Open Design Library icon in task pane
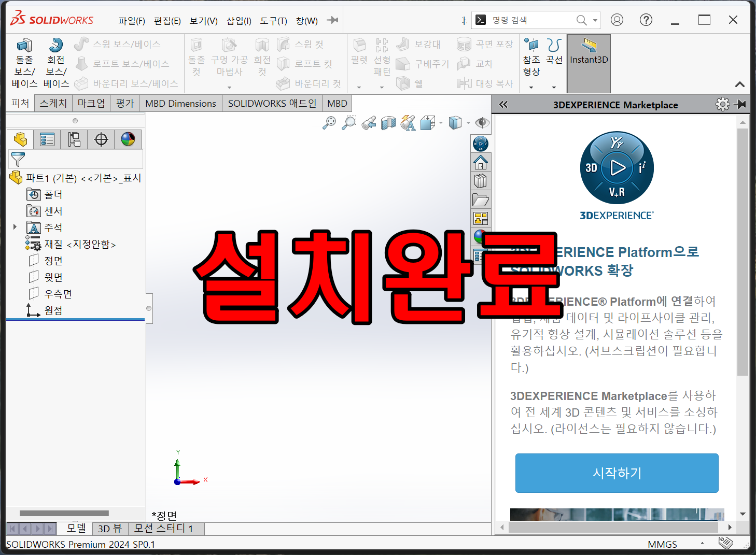 [x=481, y=181]
